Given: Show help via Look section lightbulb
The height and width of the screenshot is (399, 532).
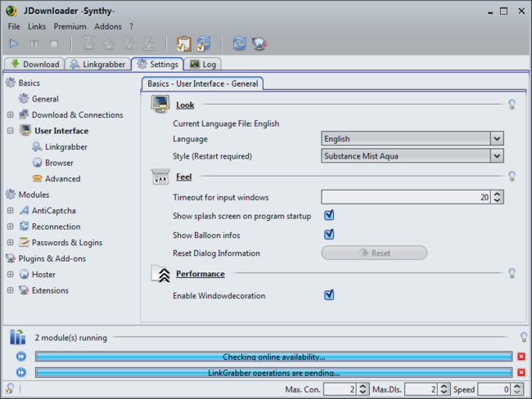Looking at the screenshot, I should pyautogui.click(x=512, y=104).
